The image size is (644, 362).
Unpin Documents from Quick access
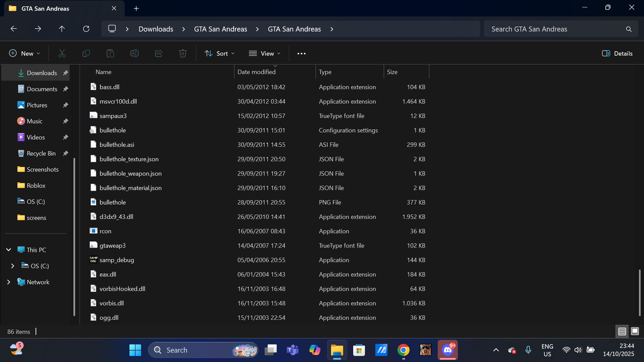pos(65,89)
